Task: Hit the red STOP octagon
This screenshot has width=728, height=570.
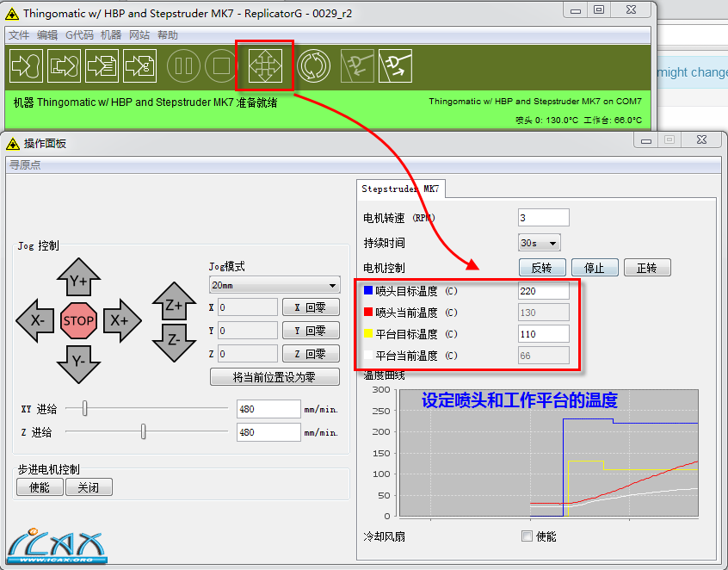Action: point(78,320)
